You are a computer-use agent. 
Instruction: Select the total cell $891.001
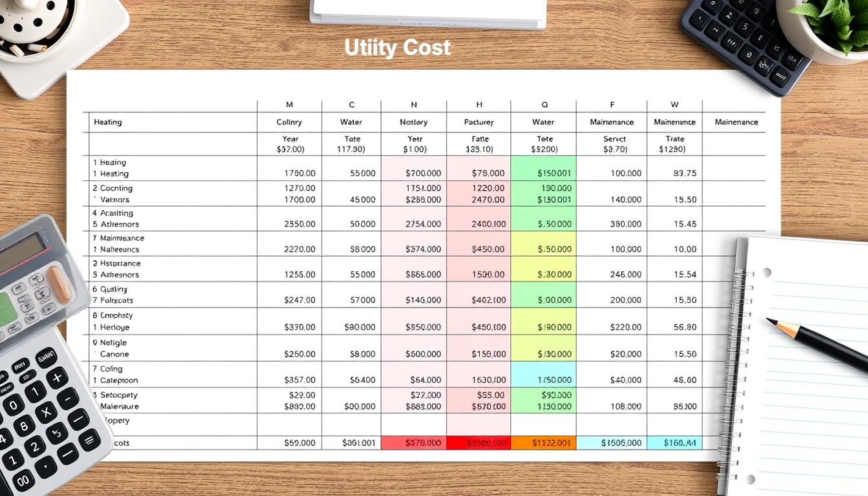pyautogui.click(x=358, y=443)
